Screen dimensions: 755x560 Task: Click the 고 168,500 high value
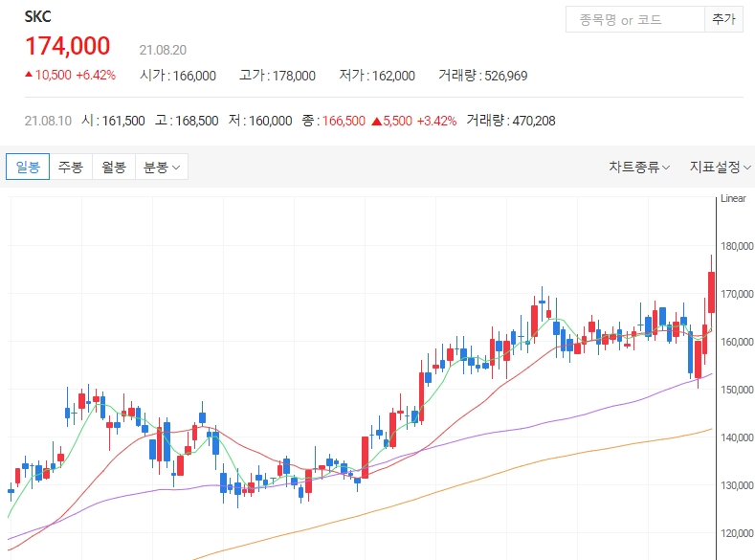tap(187, 121)
